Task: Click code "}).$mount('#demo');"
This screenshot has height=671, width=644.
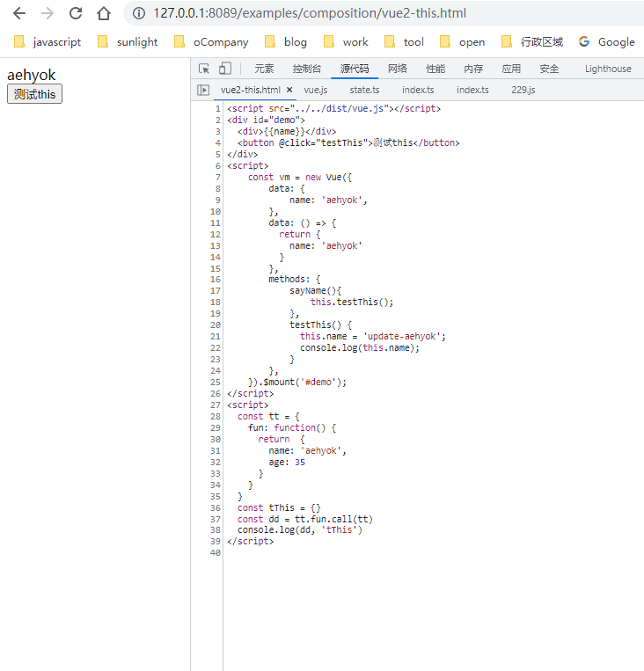Action: (x=297, y=383)
